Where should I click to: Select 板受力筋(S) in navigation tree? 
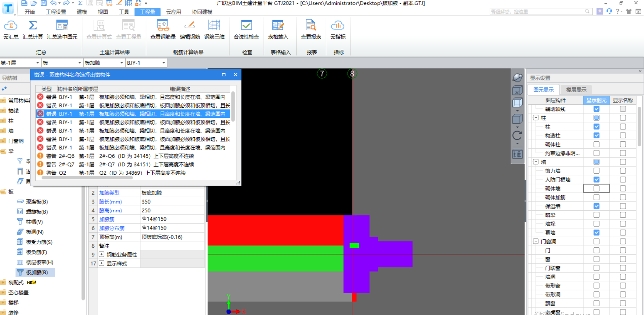click(39, 242)
